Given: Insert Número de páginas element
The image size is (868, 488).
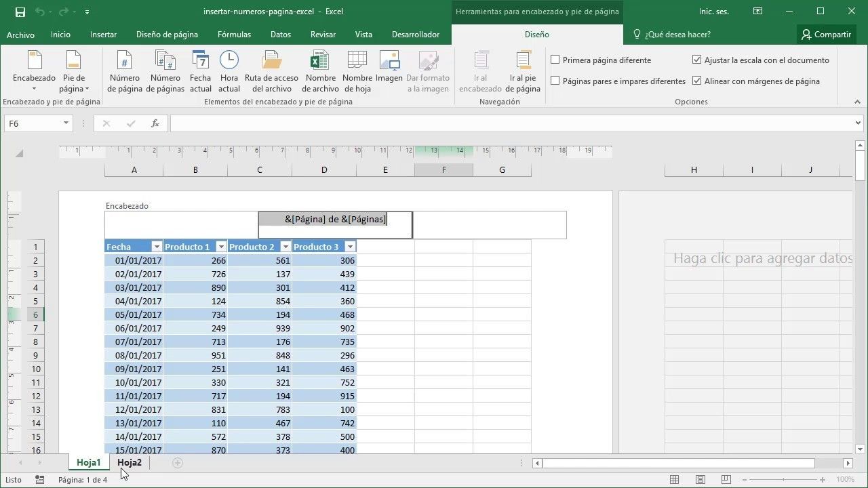Looking at the screenshot, I should coord(165,72).
